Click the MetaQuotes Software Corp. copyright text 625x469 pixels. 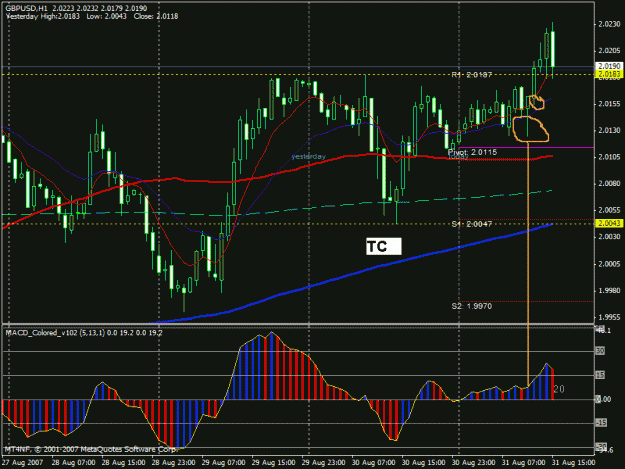90,449
